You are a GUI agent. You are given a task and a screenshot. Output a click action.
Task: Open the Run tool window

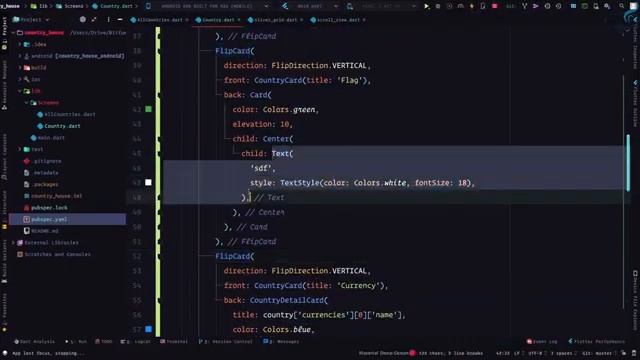coord(76,342)
